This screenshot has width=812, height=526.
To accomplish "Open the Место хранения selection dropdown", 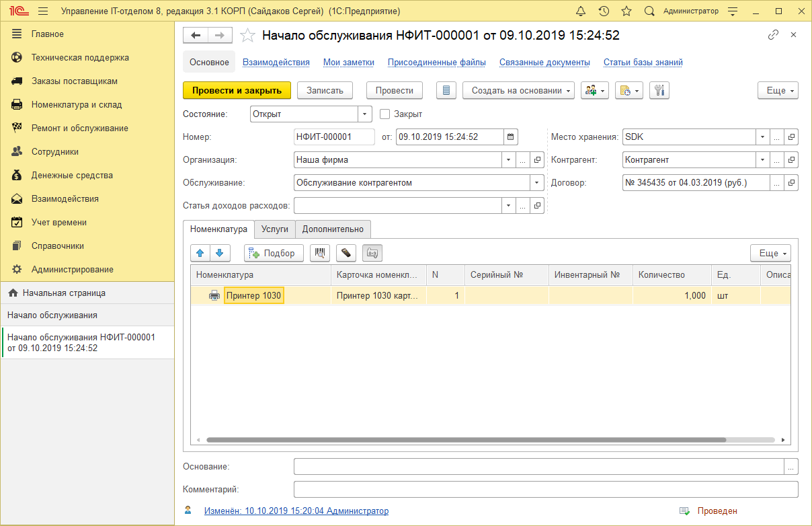I will [x=762, y=137].
